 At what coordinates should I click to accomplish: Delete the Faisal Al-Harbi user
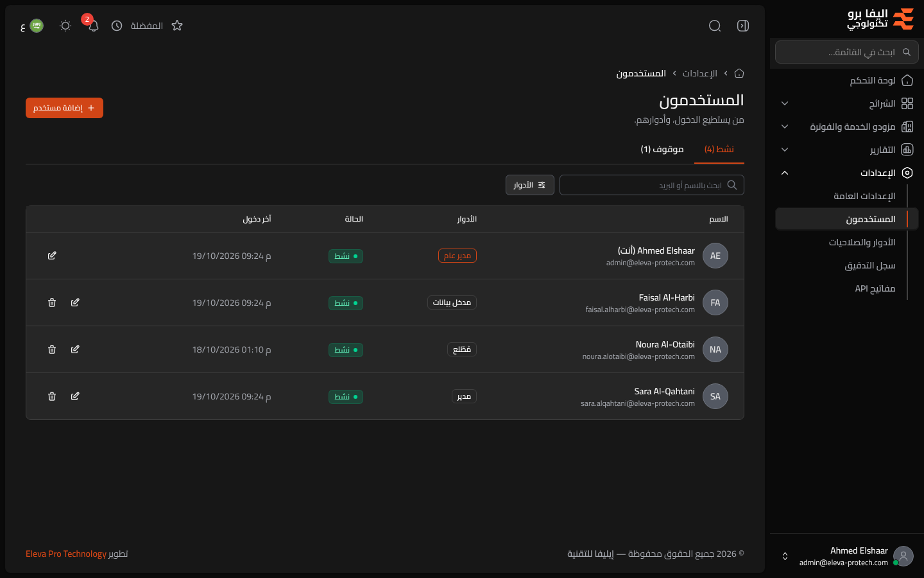52,302
